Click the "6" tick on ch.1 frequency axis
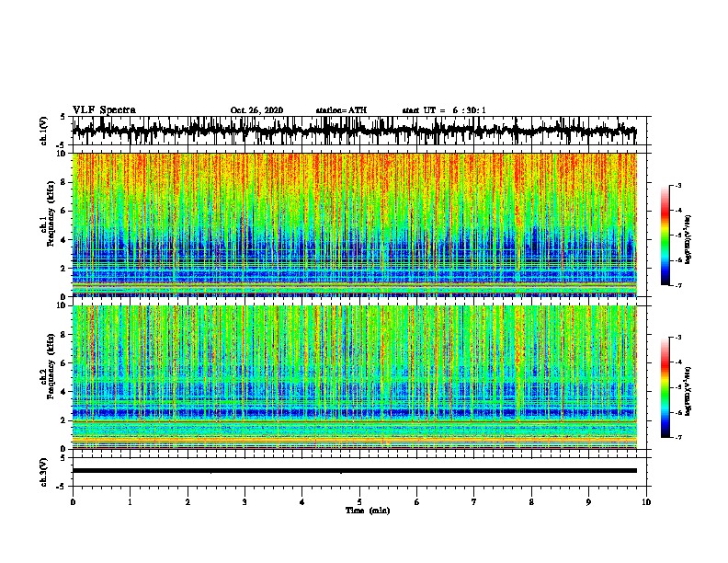 (63, 211)
